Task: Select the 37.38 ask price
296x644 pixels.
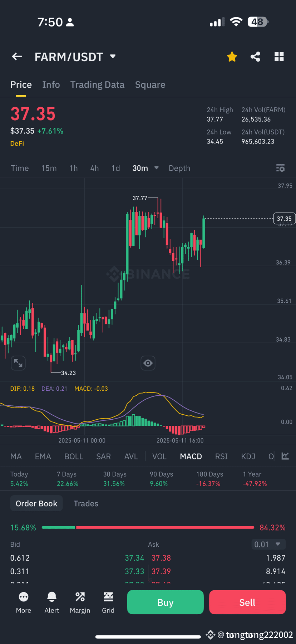Action: tap(161, 558)
